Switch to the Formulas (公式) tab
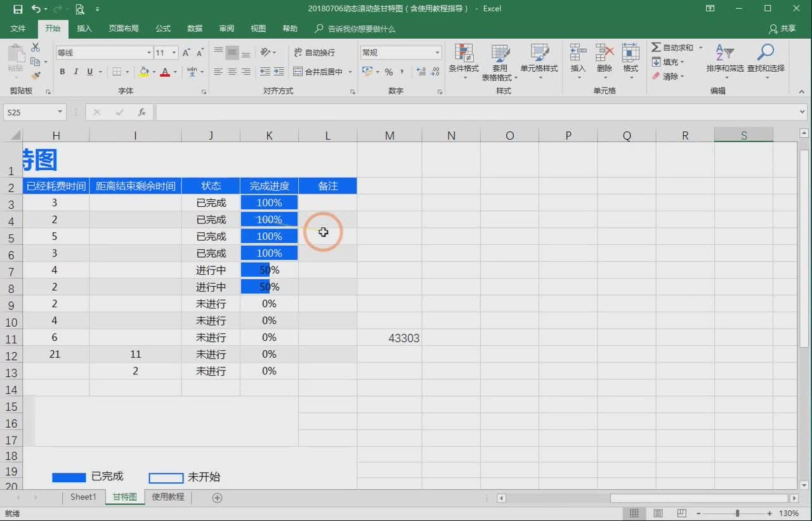 163,29
